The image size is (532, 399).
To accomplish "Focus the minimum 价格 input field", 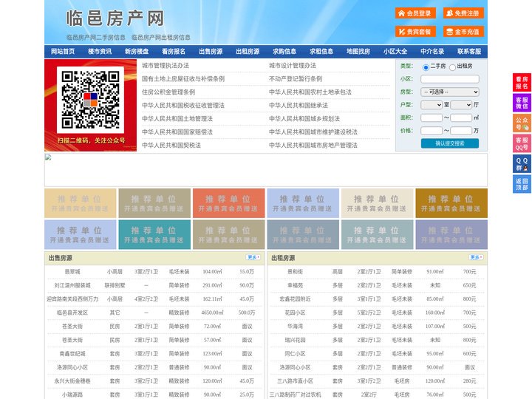I will tap(432, 131).
